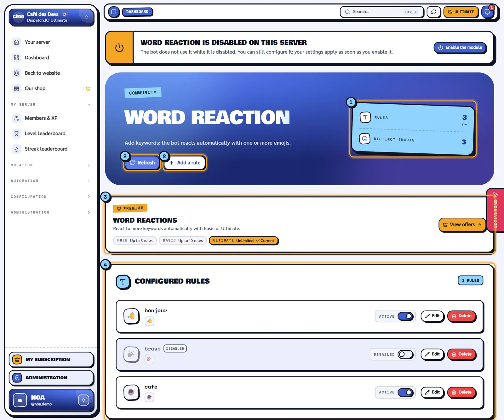Open the Moderation side tab
The image size is (504, 420).
[495, 210]
